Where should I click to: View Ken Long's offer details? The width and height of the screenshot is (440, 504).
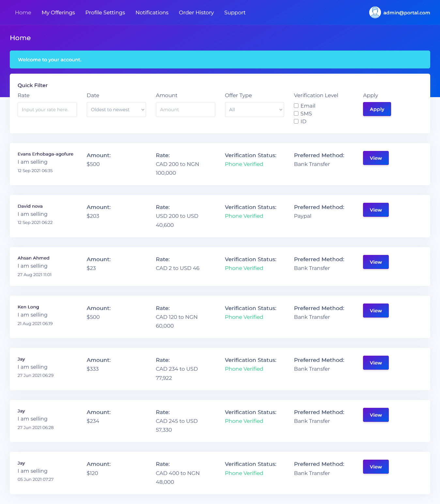tap(376, 311)
